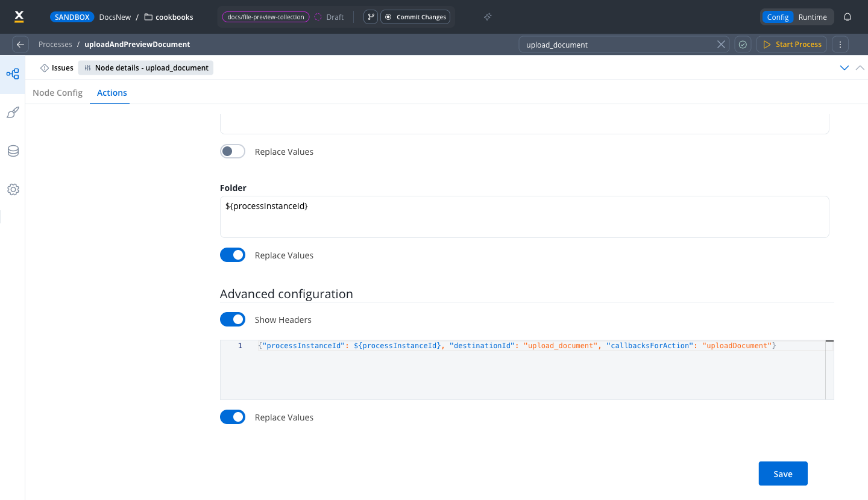Clear the upload_document search field
The width and height of the screenshot is (868, 500).
coord(721,45)
